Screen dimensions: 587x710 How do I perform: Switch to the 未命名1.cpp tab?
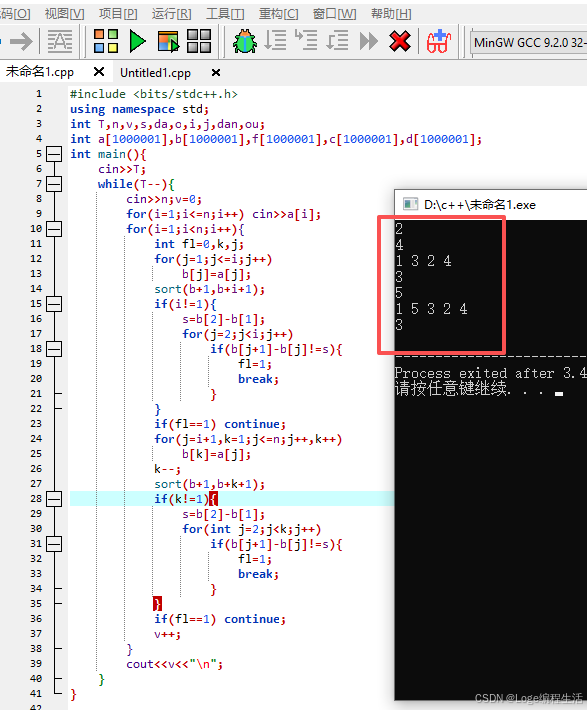40,72
